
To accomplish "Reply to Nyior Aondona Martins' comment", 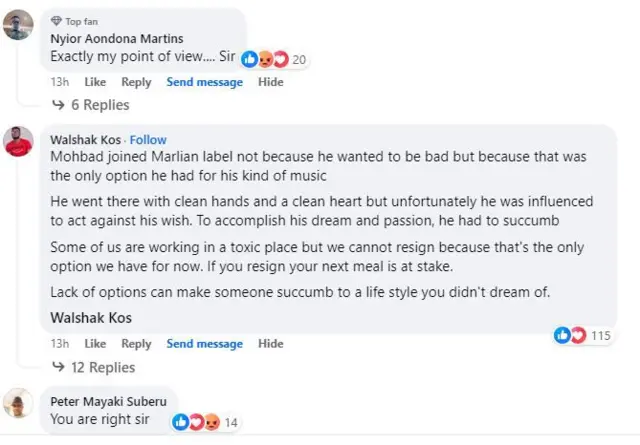I will pos(136,82).
